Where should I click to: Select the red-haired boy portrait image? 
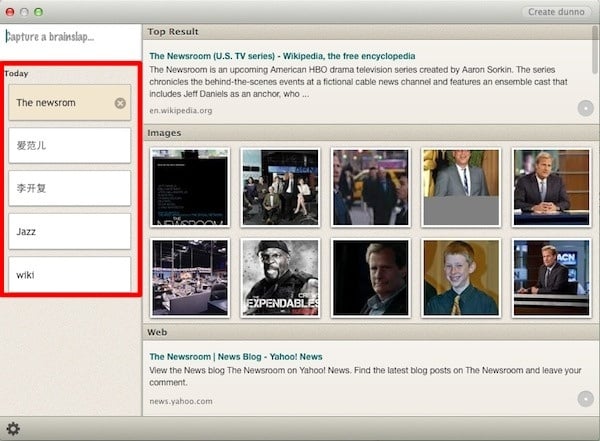[460, 277]
